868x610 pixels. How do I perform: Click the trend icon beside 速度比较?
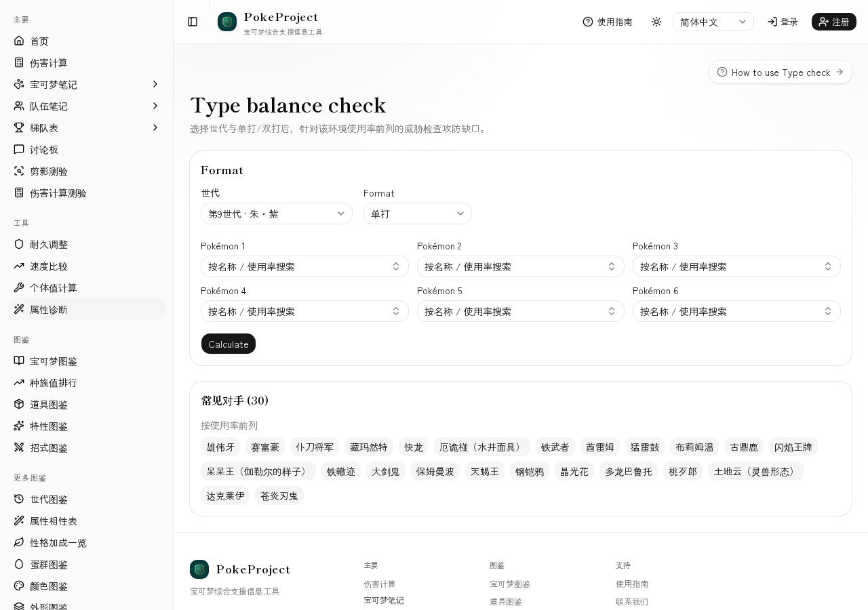19,266
